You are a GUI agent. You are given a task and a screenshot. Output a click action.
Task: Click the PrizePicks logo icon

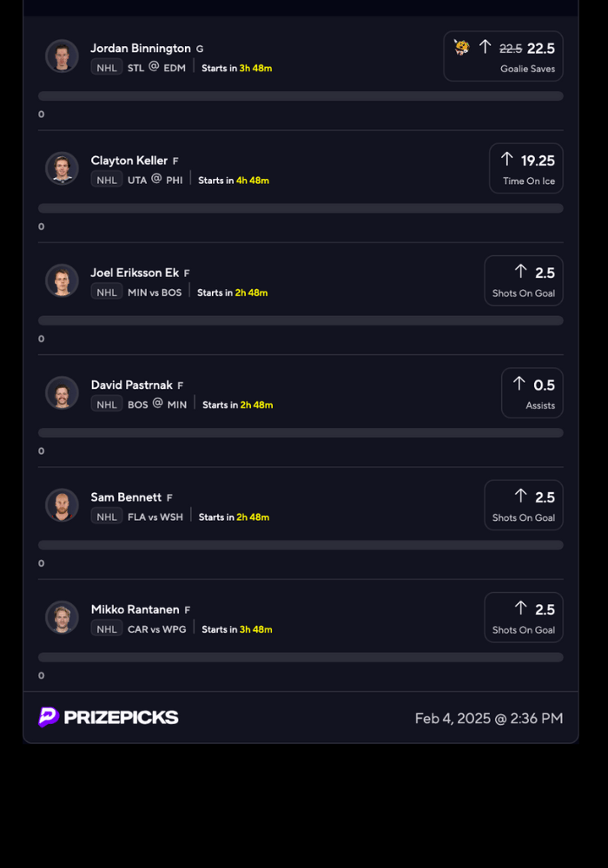[x=49, y=717]
